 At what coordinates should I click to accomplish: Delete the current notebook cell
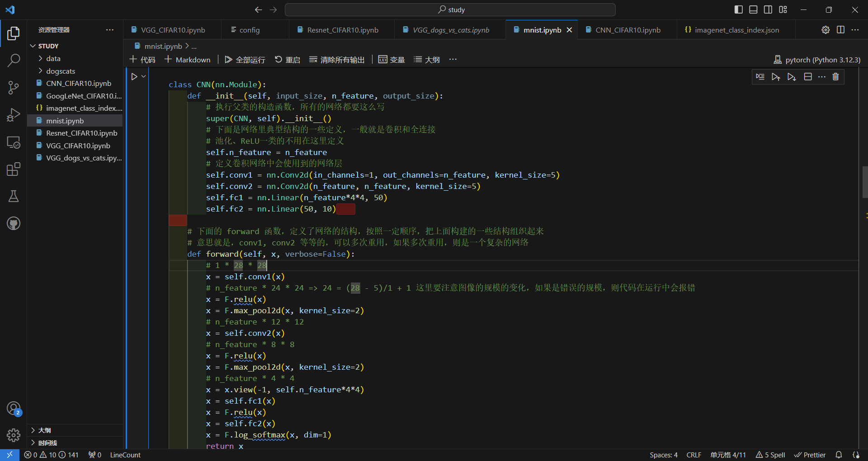click(835, 77)
